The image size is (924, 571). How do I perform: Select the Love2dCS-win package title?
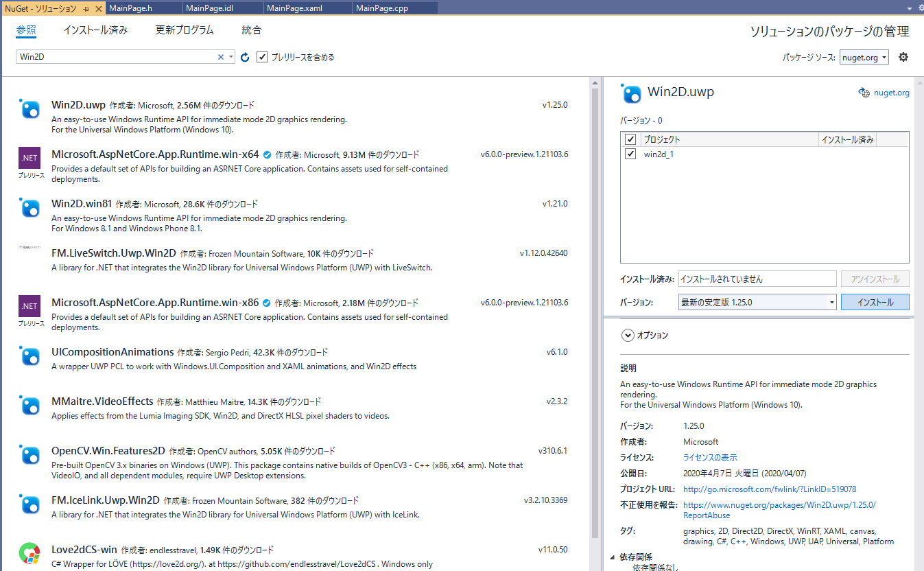pos(84,550)
